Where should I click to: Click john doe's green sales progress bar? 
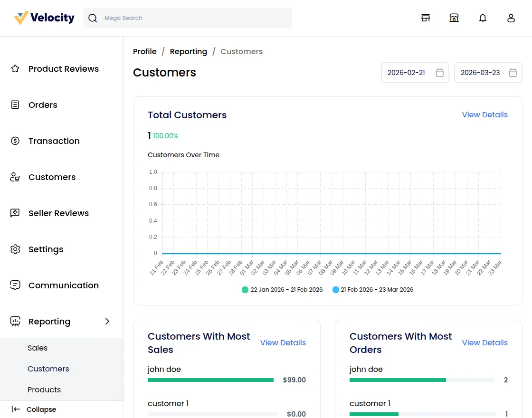click(210, 380)
